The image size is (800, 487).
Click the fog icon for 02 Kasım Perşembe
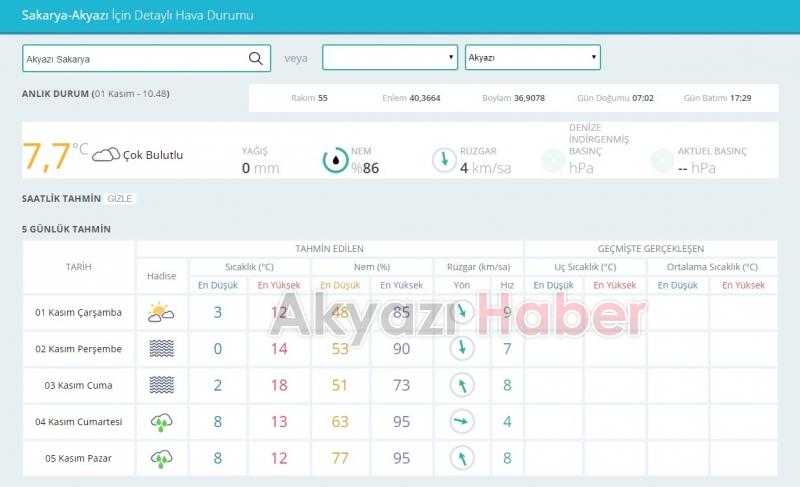(x=162, y=349)
